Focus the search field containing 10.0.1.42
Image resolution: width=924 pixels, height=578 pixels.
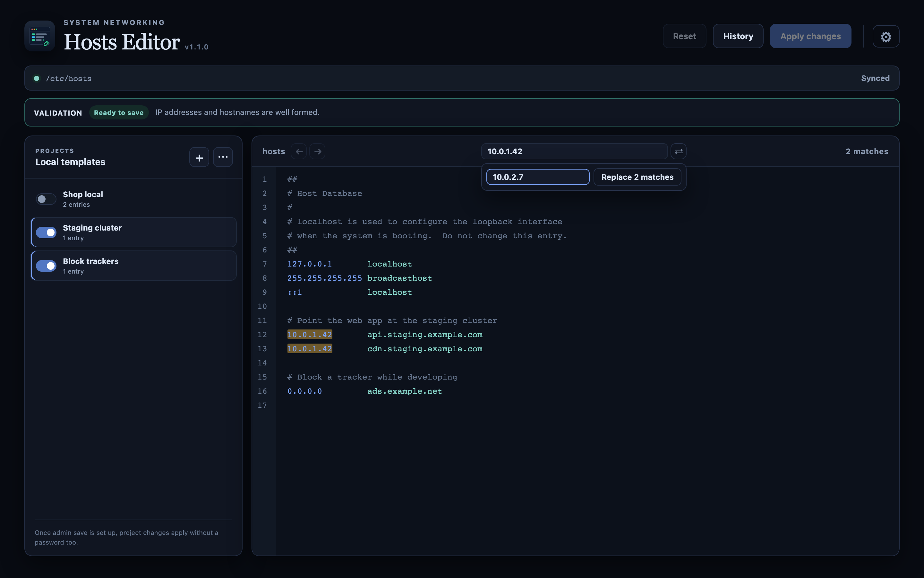[x=574, y=151]
